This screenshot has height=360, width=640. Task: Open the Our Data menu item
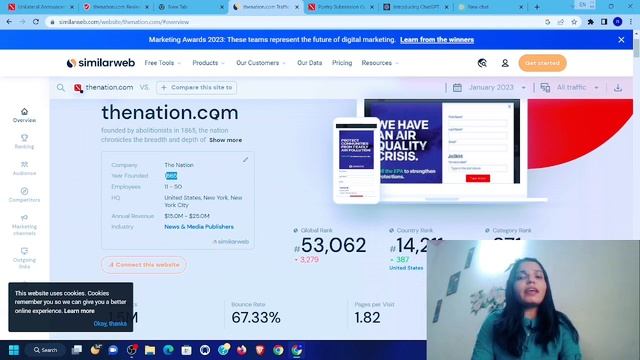[309, 63]
